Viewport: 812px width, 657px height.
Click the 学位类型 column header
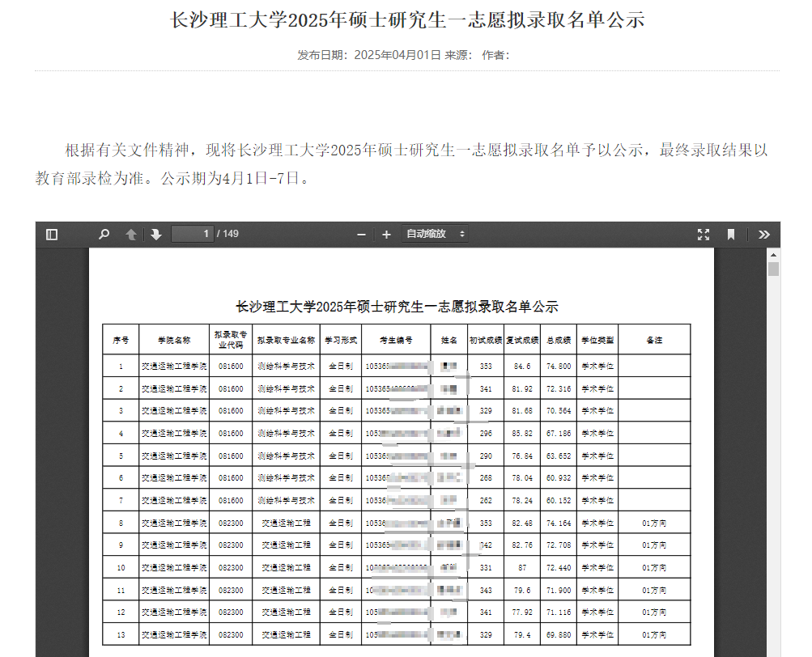pos(597,340)
